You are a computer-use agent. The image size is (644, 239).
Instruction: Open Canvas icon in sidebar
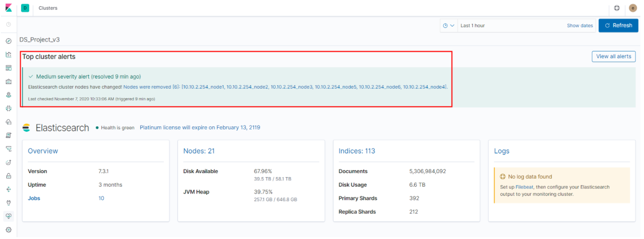coord(9,82)
